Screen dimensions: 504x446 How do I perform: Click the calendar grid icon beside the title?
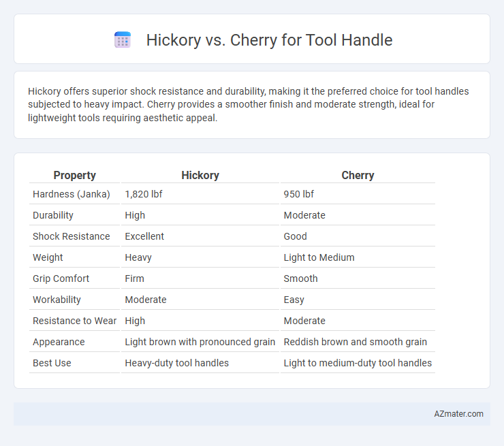[123, 40]
